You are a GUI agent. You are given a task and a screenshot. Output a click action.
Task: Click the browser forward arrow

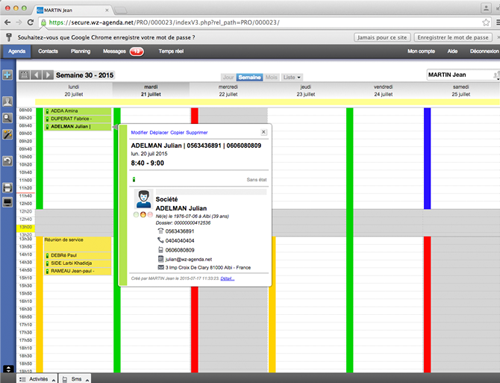[19, 22]
